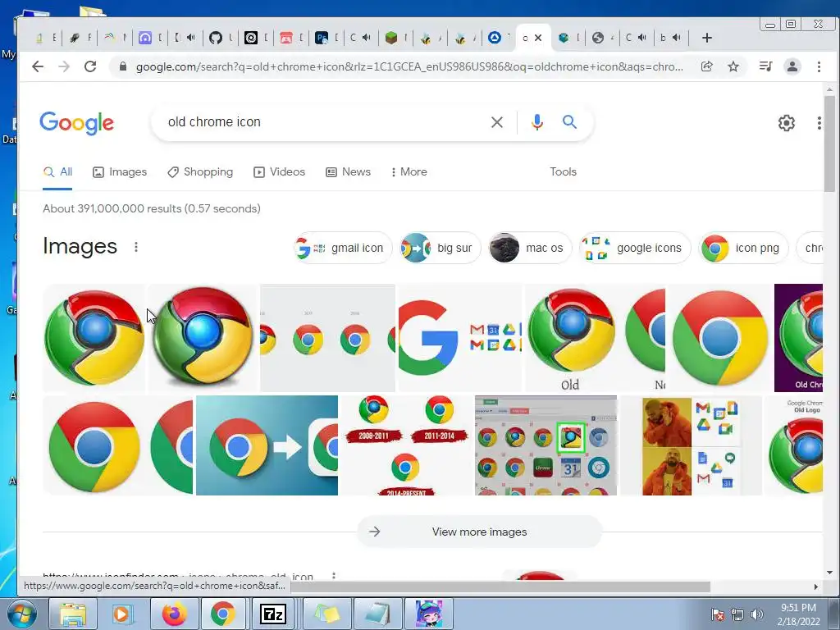Filter images by 'google icons' chip
Image resolution: width=840 pixels, height=630 pixels.
[636, 248]
